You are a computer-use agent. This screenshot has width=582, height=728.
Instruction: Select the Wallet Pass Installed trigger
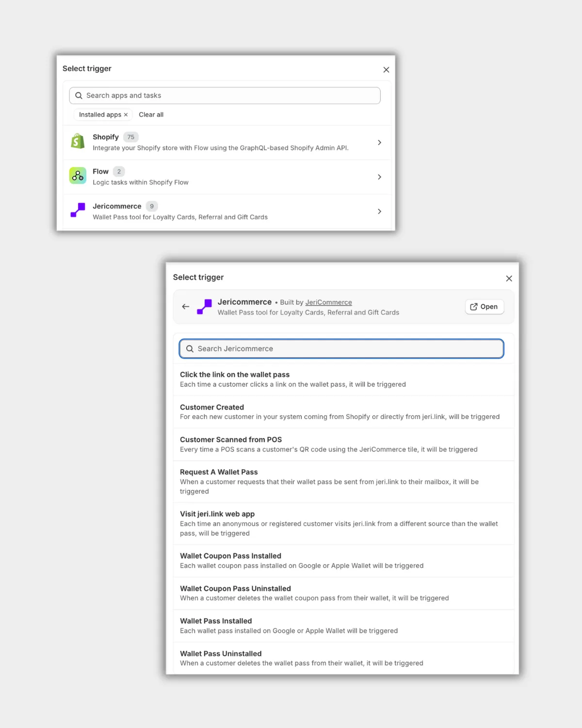click(216, 621)
